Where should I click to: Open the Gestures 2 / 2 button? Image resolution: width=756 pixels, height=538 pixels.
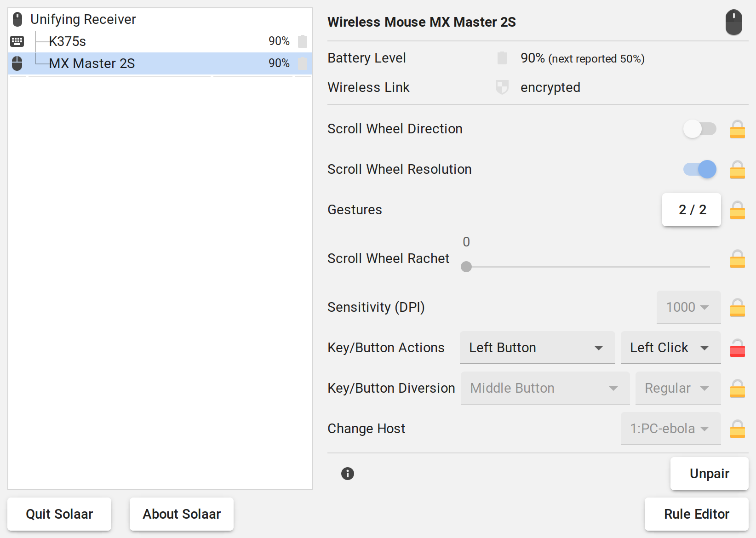(692, 210)
